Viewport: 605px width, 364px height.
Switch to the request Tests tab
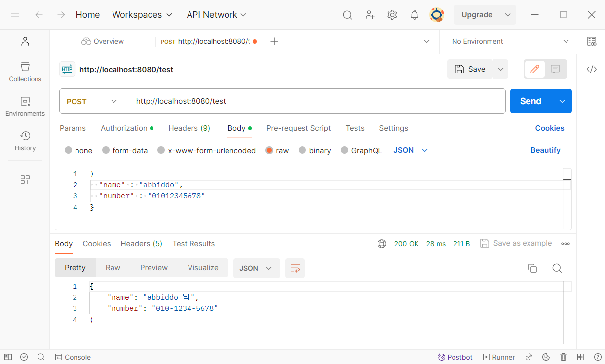click(x=355, y=128)
